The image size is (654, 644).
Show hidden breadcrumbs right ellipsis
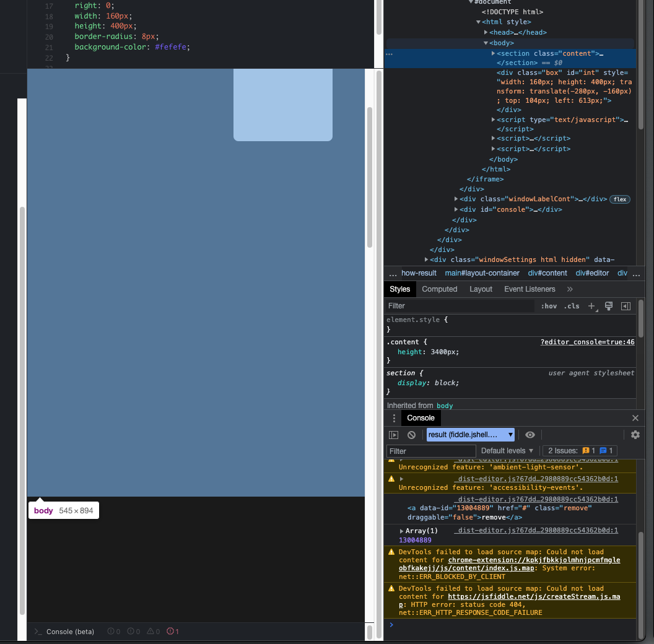point(635,274)
